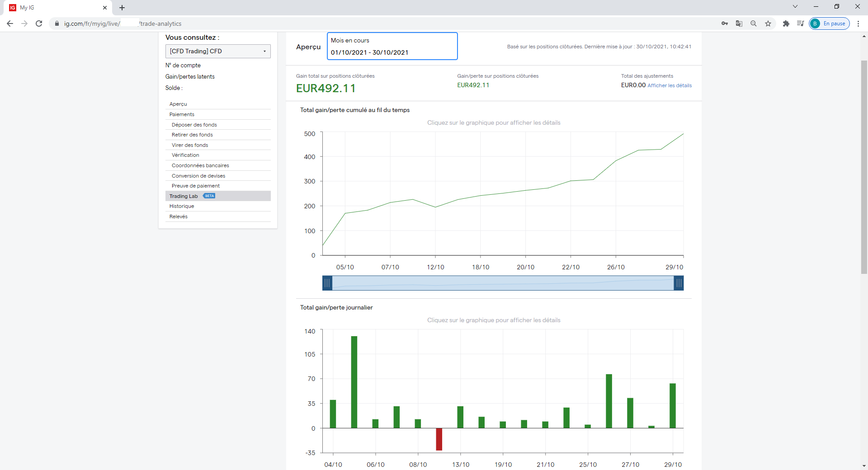868x470 pixels.
Task: Grab the left handle of chart range slider
Action: [x=327, y=283]
